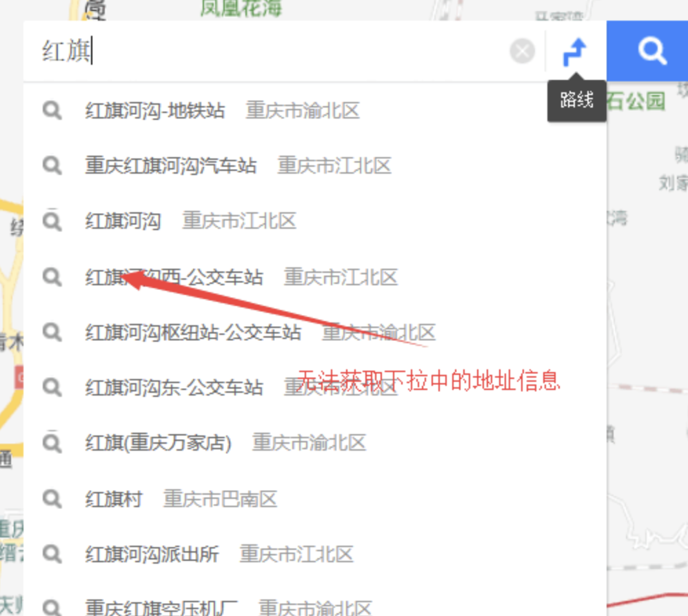Click magnifier icon beside 重庆红旗河沟汽车站
The image size is (688, 616).
click(x=52, y=165)
